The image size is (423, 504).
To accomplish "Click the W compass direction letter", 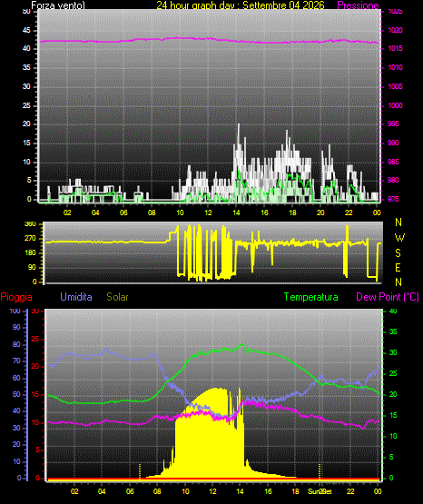I will pyautogui.click(x=399, y=238).
